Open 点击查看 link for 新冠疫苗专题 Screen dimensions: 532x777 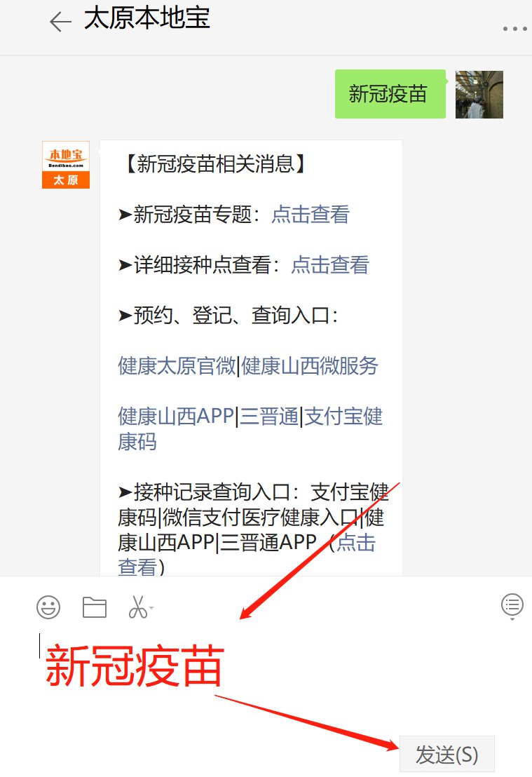(311, 215)
